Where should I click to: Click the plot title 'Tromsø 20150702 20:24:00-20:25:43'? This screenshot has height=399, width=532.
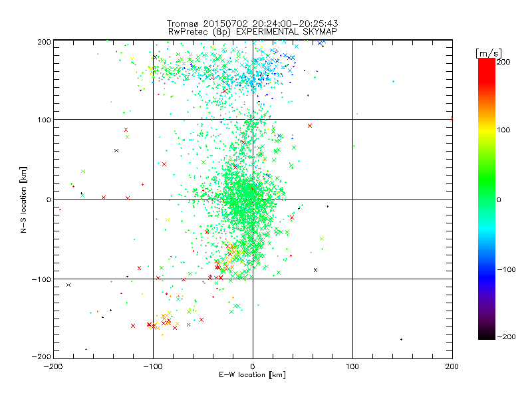[x=252, y=23]
